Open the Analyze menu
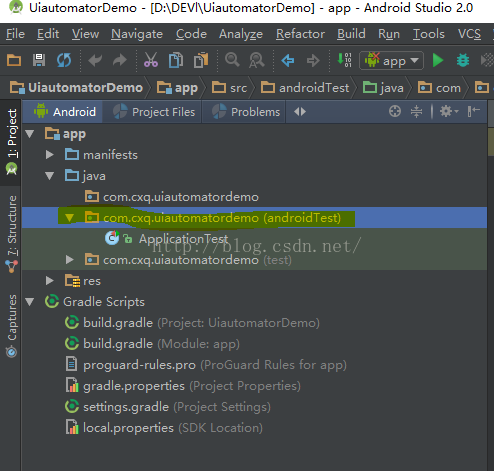Viewport: 494px width, 471px height. pos(241,34)
